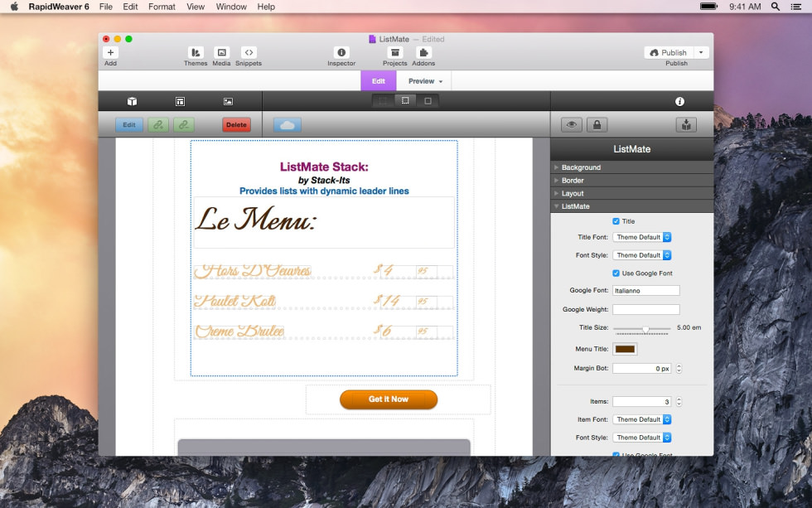The image size is (812, 508).
Task: Open the Media browser
Action: point(222,52)
